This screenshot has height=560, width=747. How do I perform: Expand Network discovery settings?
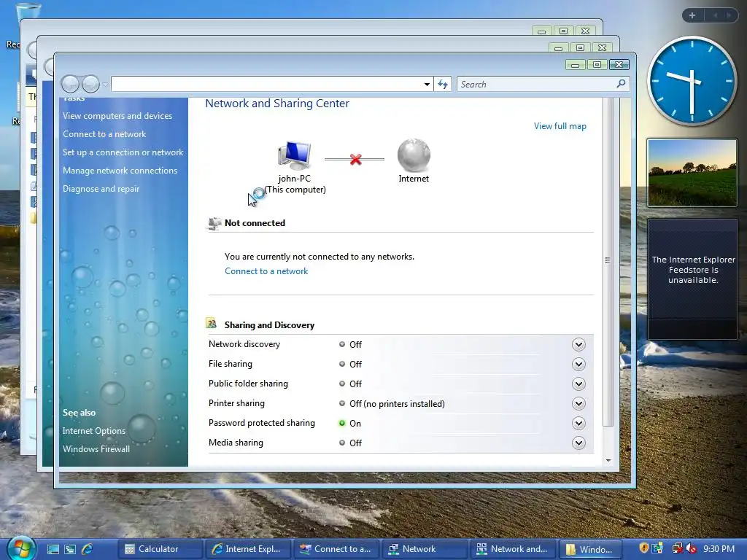(578, 344)
